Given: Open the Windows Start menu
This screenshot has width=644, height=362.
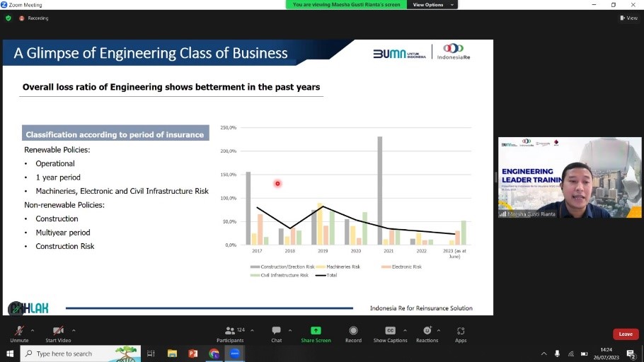Looking at the screenshot, I should tap(10, 354).
